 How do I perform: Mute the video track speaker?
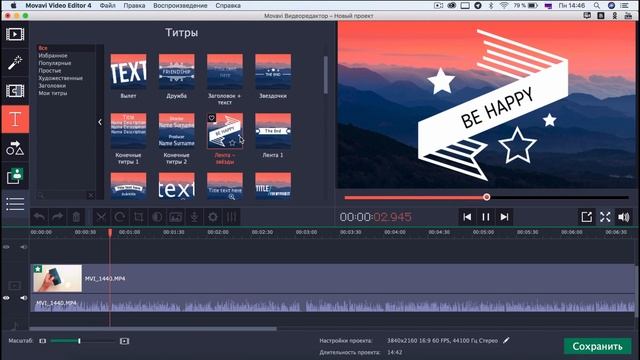click(x=24, y=298)
